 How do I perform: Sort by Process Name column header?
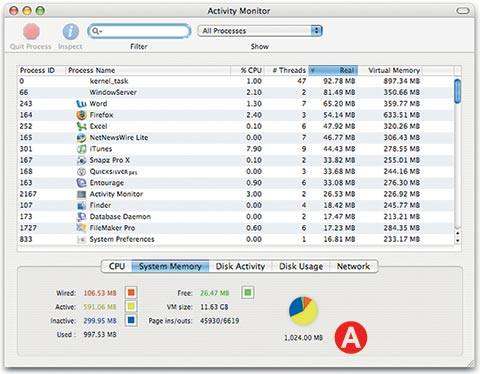[x=148, y=70]
